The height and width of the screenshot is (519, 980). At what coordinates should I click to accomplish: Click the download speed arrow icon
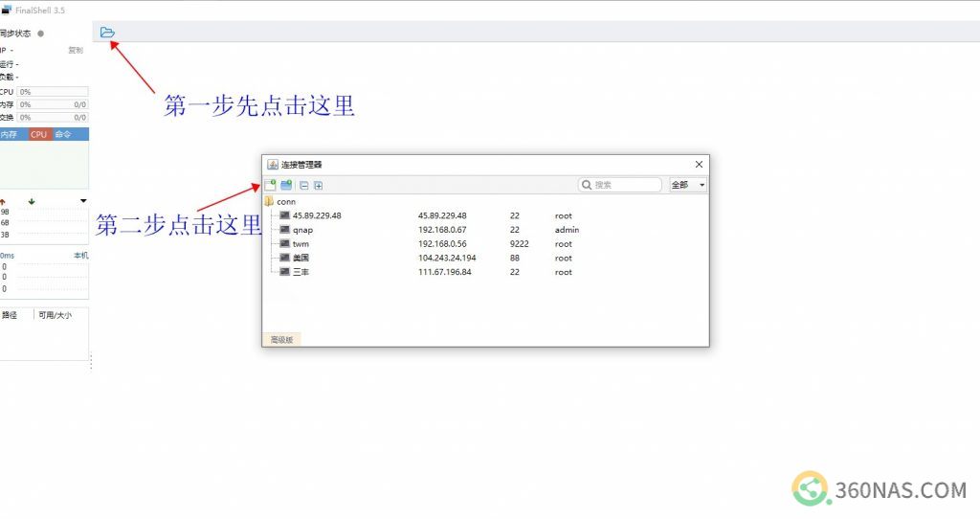[32, 201]
